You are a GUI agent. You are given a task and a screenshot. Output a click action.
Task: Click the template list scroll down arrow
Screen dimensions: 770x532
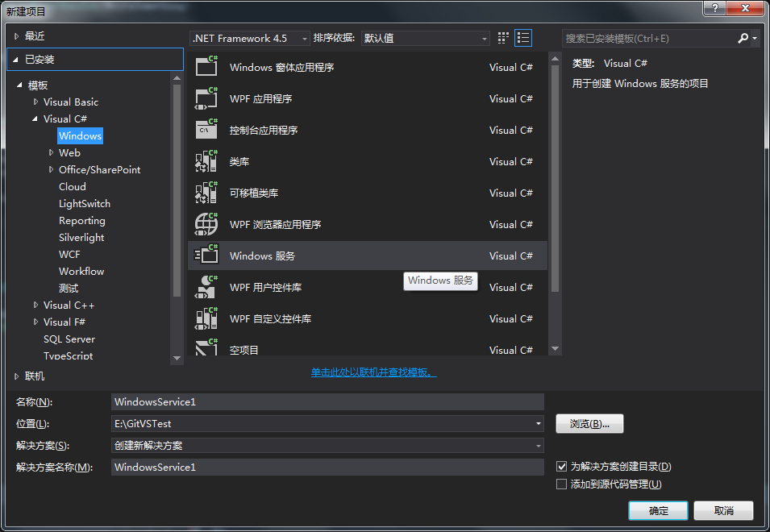coord(555,349)
